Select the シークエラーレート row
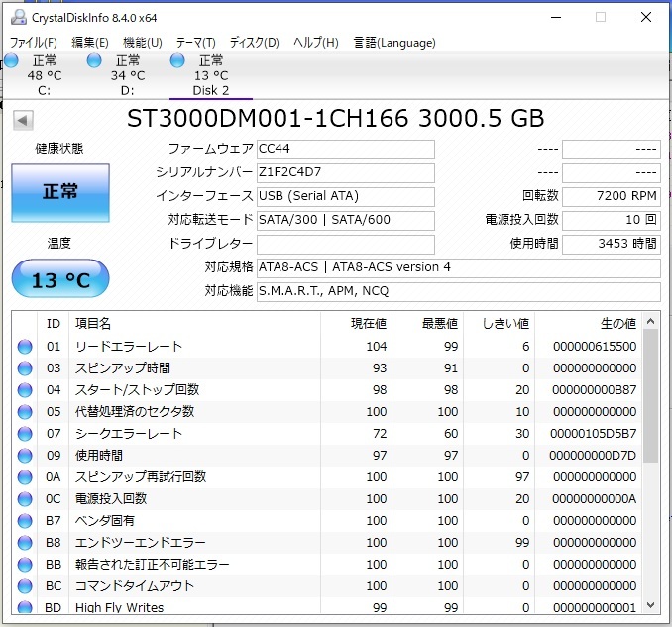672x627 pixels. (x=327, y=434)
